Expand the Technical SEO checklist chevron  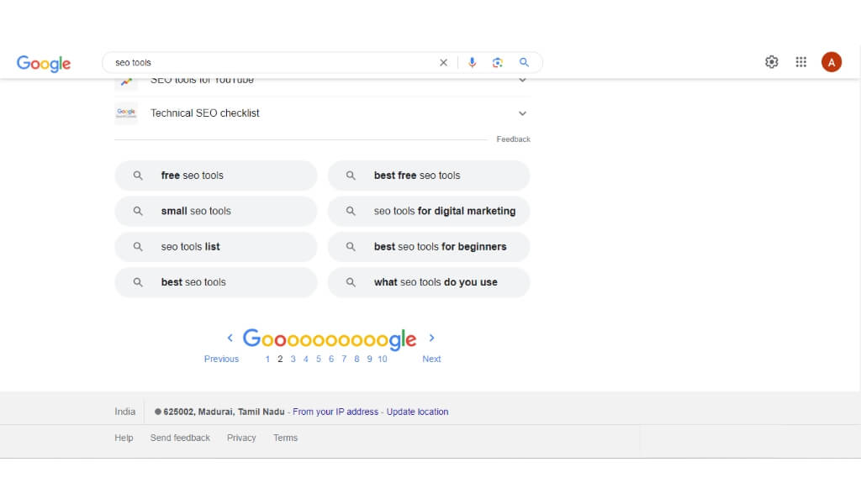point(522,113)
